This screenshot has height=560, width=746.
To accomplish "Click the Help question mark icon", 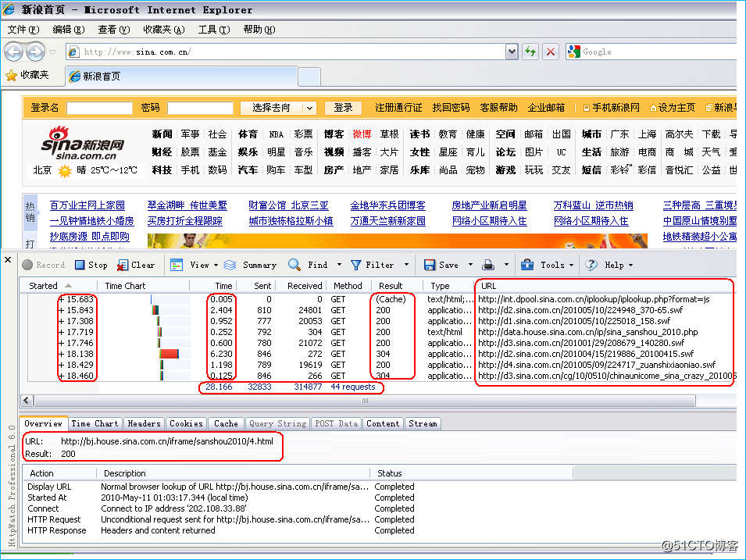I will coord(591,265).
